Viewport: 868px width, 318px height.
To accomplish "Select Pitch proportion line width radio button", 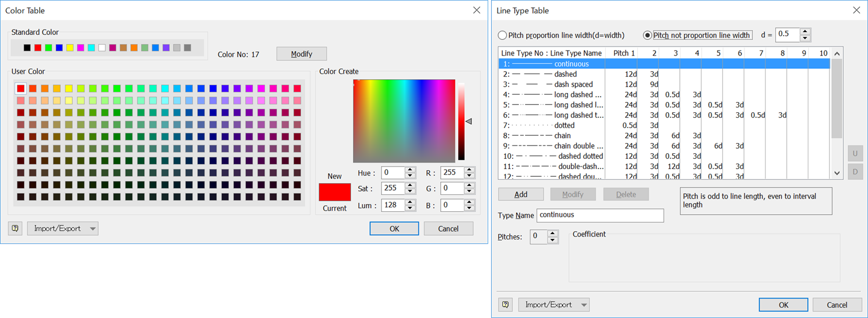I will coord(503,36).
